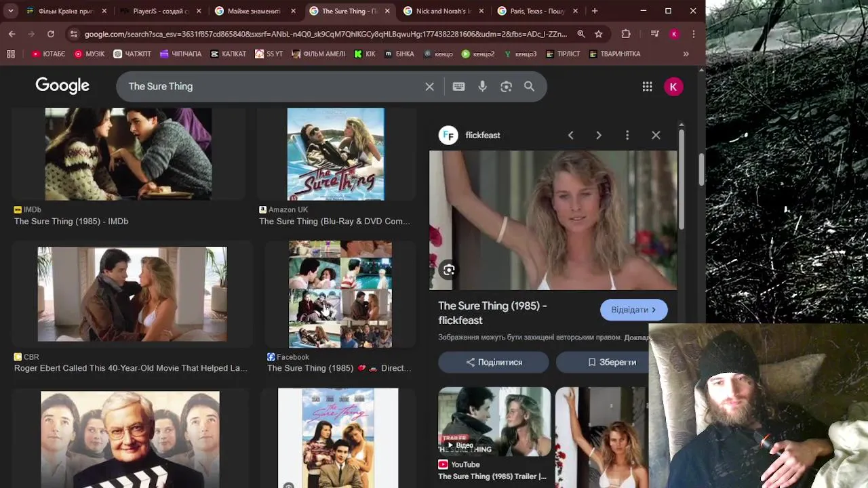The image size is (868, 488).
Task: Open the media controls icon in toolbar
Action: coord(654,34)
